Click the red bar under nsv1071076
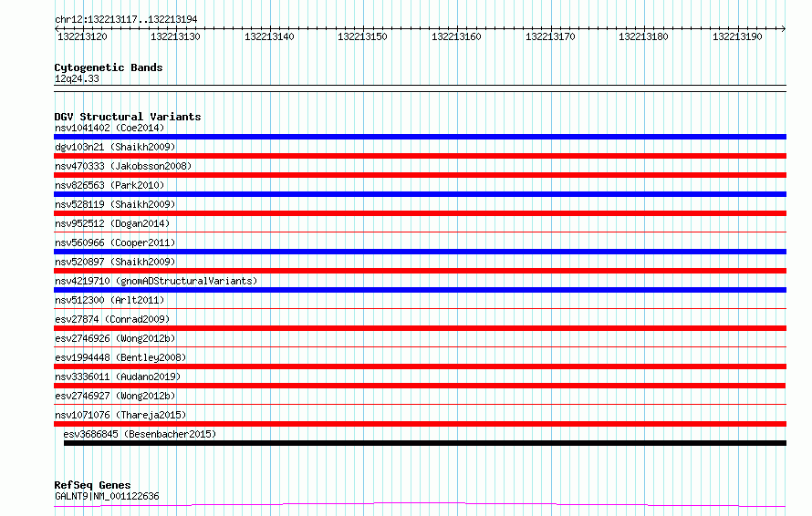 pyautogui.click(x=420, y=424)
